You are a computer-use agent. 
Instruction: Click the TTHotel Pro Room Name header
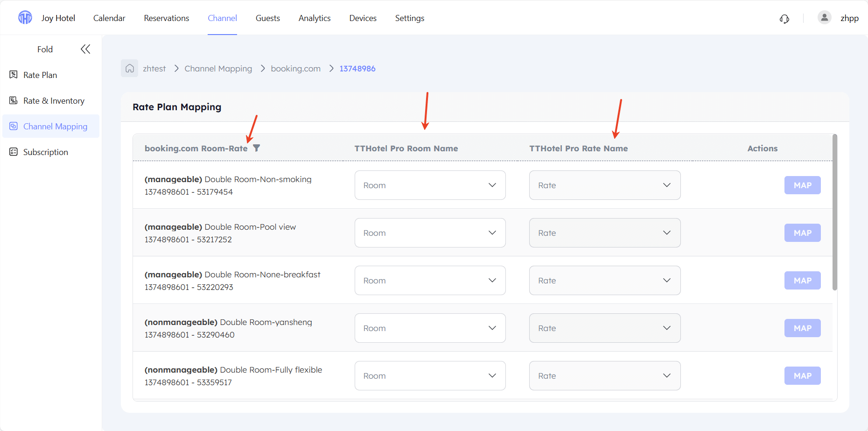[406, 148]
